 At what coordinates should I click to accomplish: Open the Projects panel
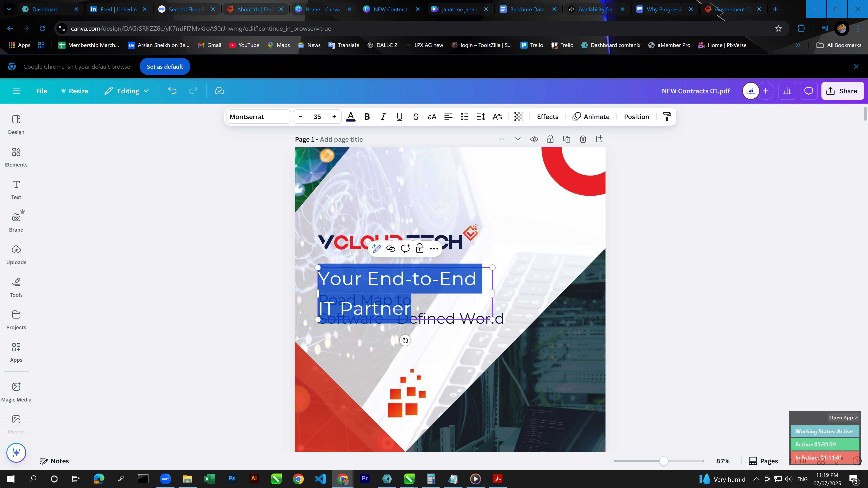[x=16, y=320]
